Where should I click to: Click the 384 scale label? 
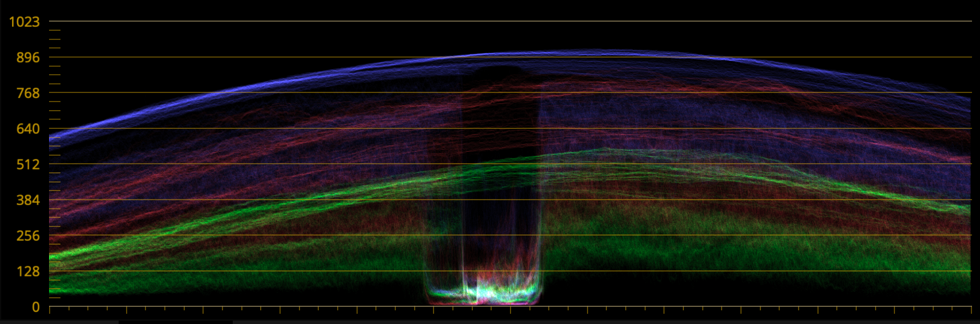[28, 200]
